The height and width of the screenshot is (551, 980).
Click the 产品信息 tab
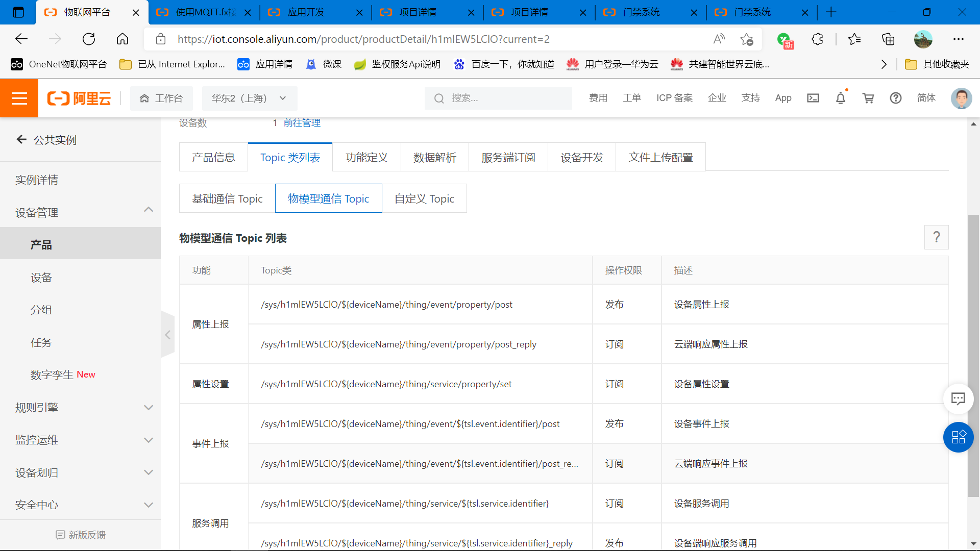pos(213,156)
